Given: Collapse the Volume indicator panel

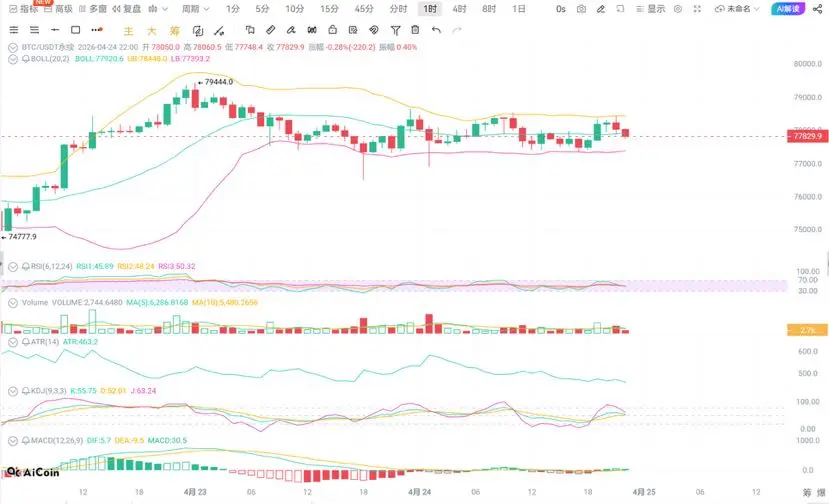Looking at the screenshot, I should [x=13, y=303].
